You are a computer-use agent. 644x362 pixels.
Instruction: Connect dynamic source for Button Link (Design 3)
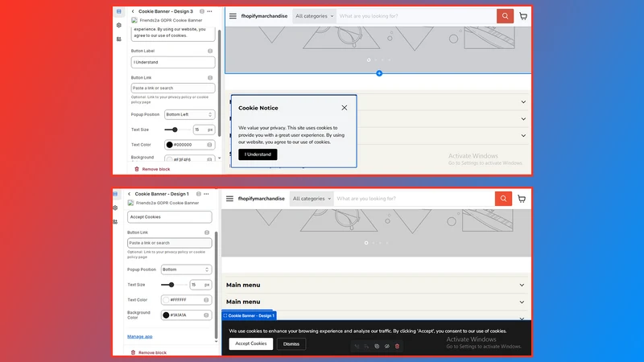pyautogui.click(x=210, y=77)
